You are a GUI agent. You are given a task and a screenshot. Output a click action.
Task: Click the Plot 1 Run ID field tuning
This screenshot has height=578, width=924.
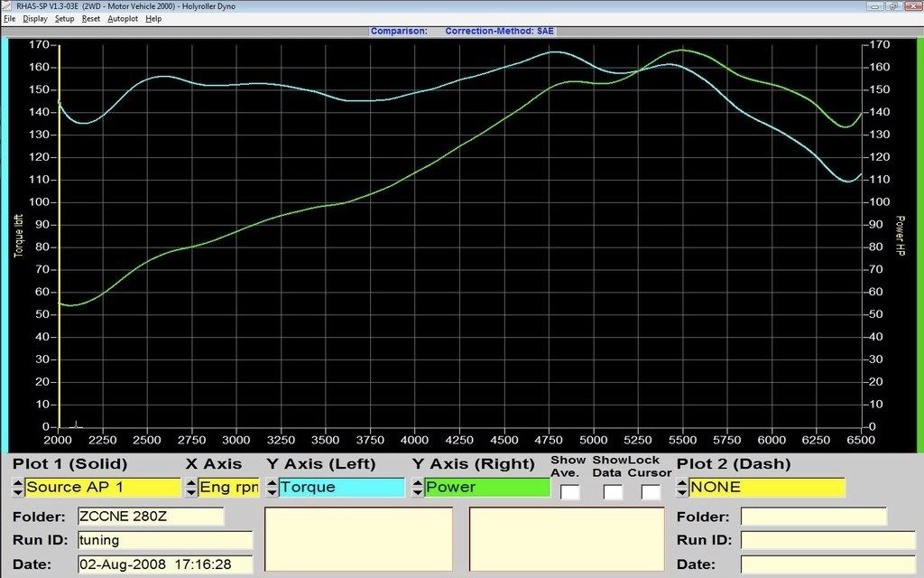[x=165, y=540]
